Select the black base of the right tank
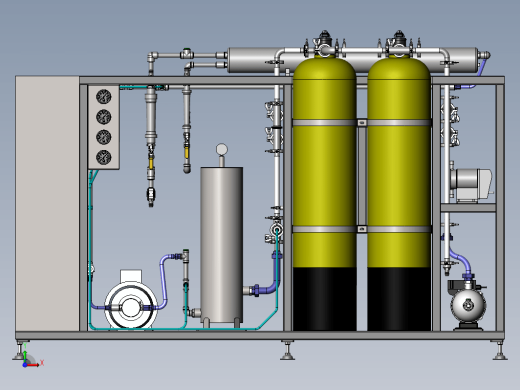 [399, 299]
